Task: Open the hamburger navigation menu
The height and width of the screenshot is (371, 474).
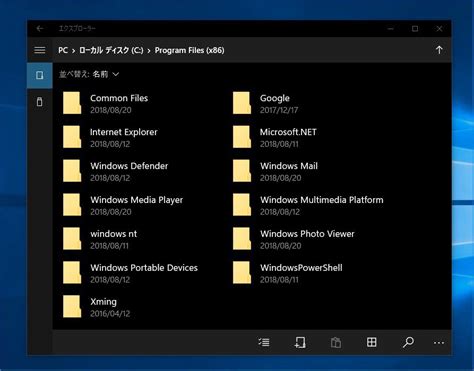Action: [x=40, y=50]
